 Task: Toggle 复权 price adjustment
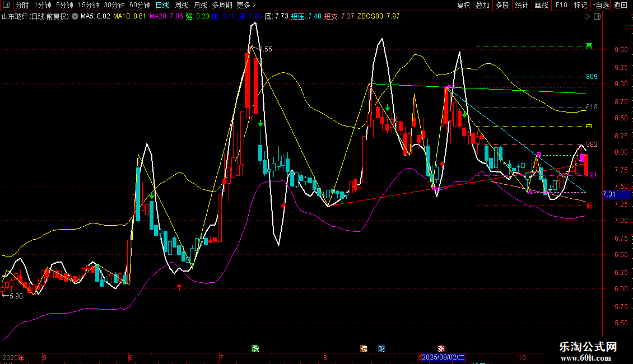click(464, 6)
